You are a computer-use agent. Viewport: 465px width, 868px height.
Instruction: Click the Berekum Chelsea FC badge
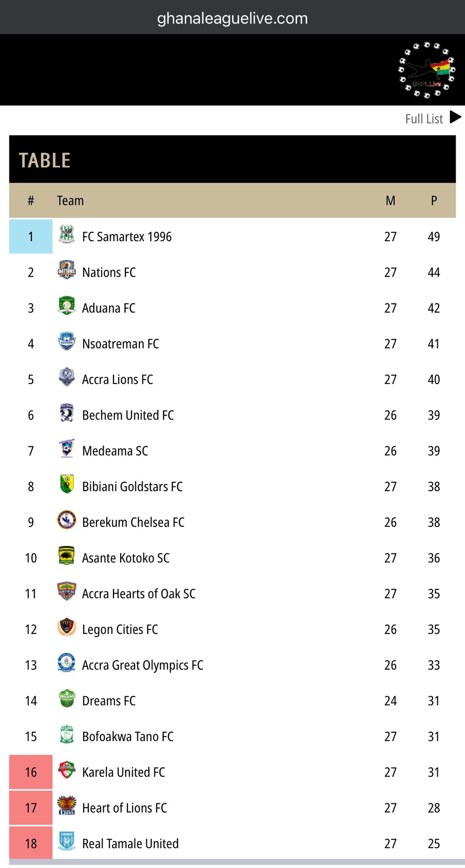(x=67, y=520)
